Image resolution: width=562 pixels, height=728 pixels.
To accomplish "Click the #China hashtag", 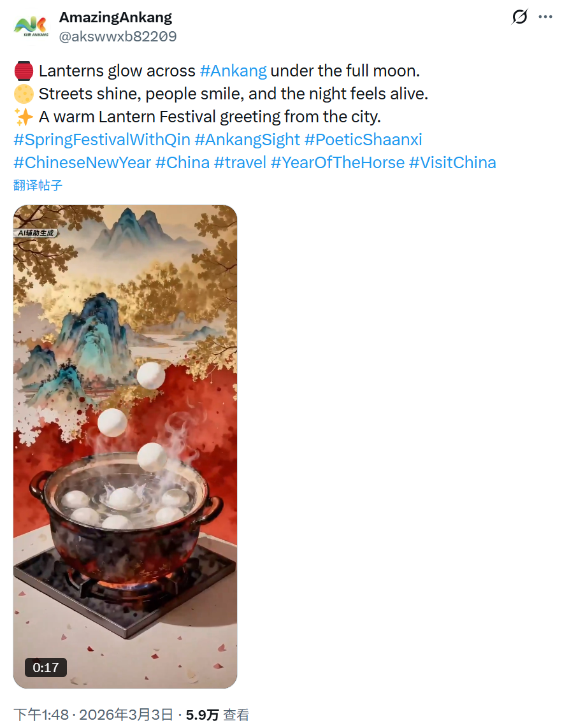I will click(182, 162).
